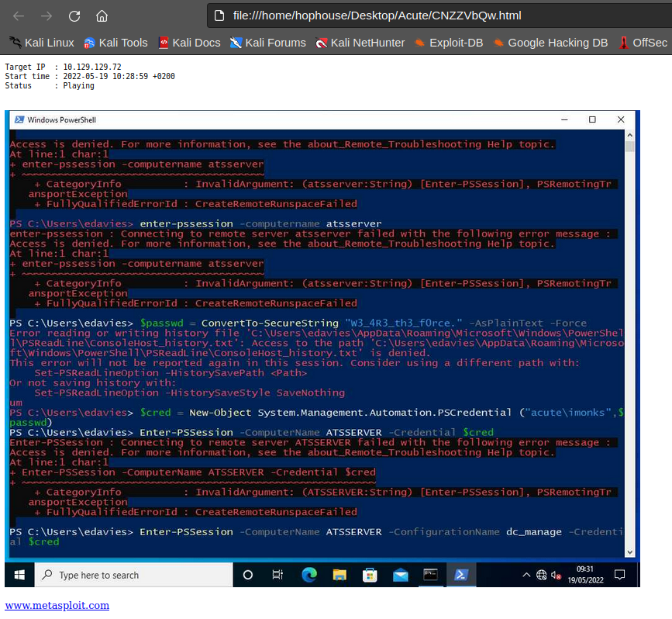672x619 pixels.
Task: Open the Command Prompt taskbar icon
Action: click(431, 574)
